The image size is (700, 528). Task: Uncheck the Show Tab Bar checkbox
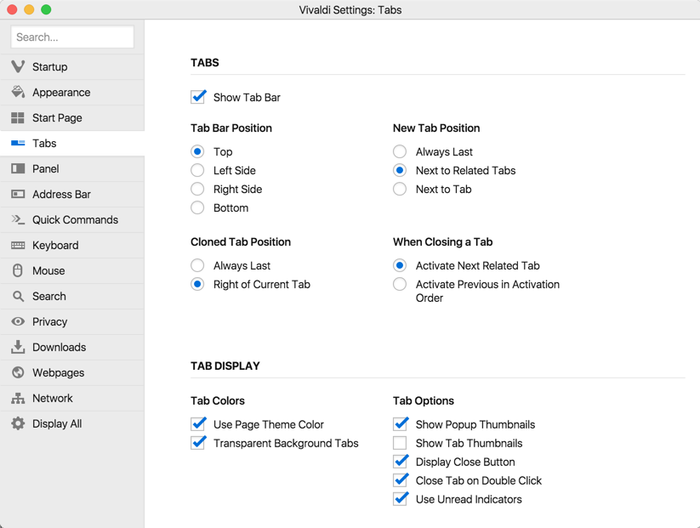click(x=198, y=98)
